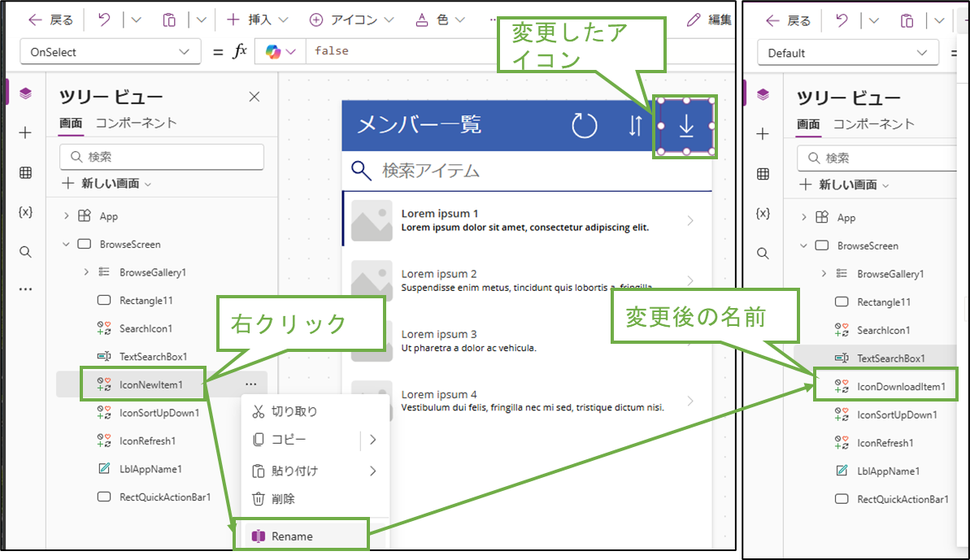Click the paste clipboard icon in left window toolbar
The image size is (970, 560).
[x=169, y=20]
